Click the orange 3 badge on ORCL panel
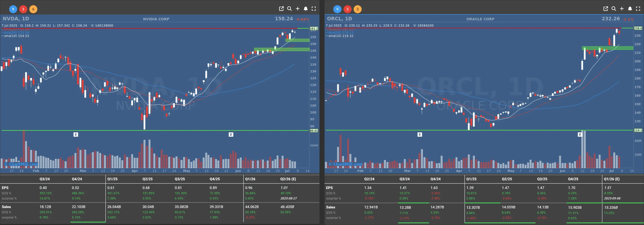644x225 pixels. pos(358,9)
